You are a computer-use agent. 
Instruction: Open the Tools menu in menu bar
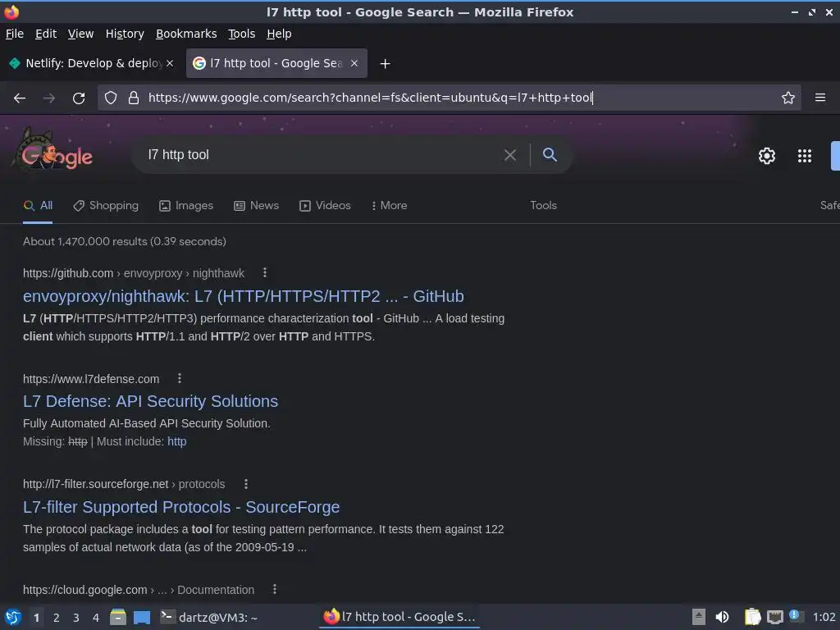point(242,34)
